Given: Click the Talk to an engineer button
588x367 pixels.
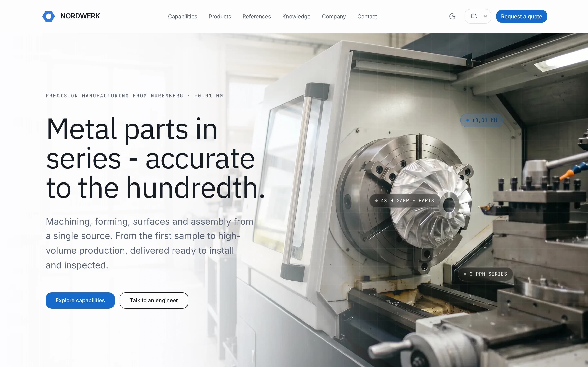Looking at the screenshot, I should pyautogui.click(x=154, y=300).
